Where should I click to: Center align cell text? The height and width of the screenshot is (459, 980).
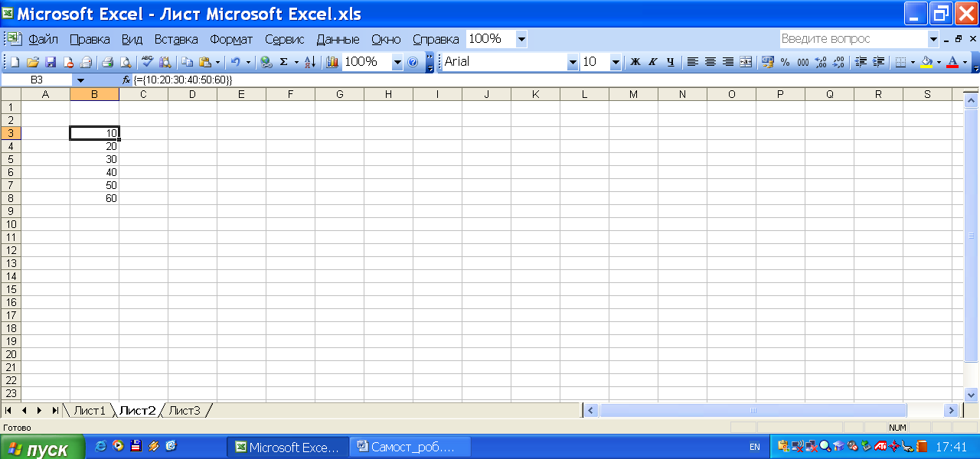pos(710,62)
